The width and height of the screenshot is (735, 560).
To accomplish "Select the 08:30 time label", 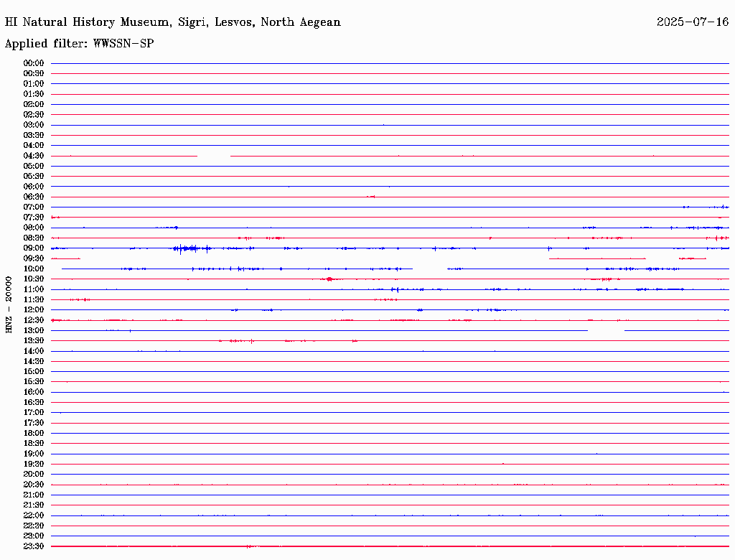I will pos(34,238).
